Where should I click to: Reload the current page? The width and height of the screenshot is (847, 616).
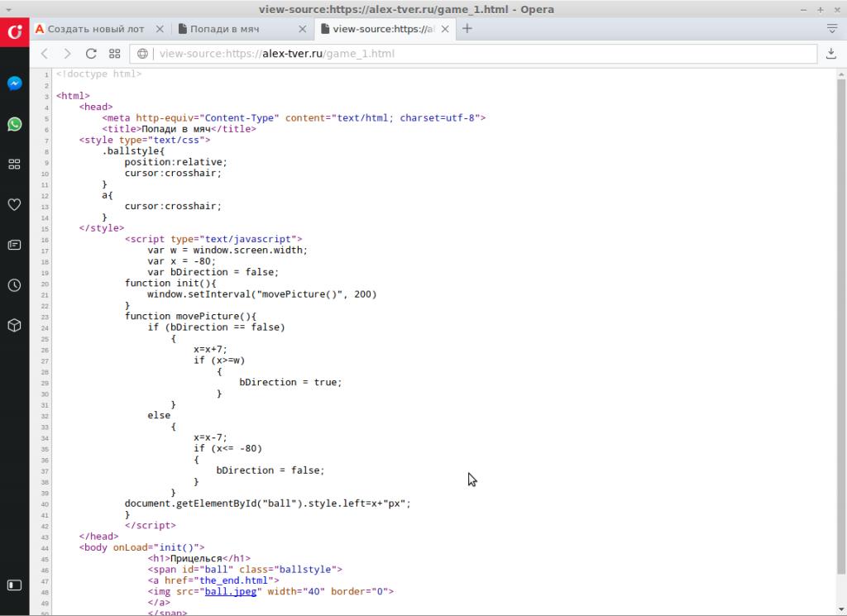(x=91, y=54)
